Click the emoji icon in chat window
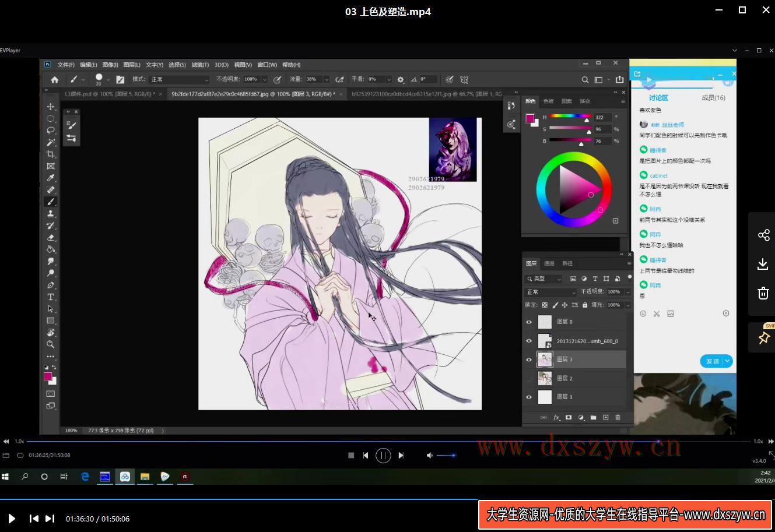 tap(643, 313)
